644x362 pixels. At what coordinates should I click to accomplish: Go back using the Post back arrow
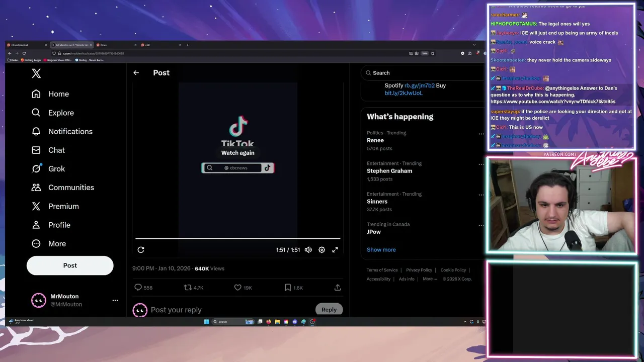(x=136, y=73)
